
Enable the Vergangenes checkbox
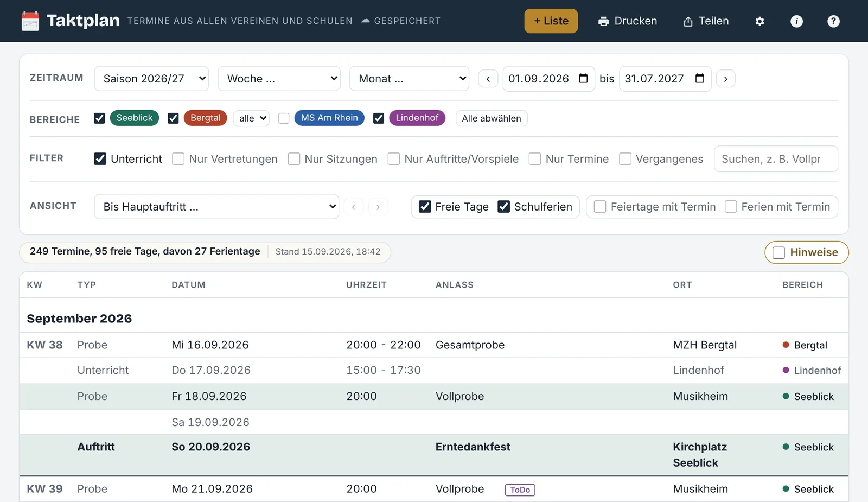tap(625, 158)
